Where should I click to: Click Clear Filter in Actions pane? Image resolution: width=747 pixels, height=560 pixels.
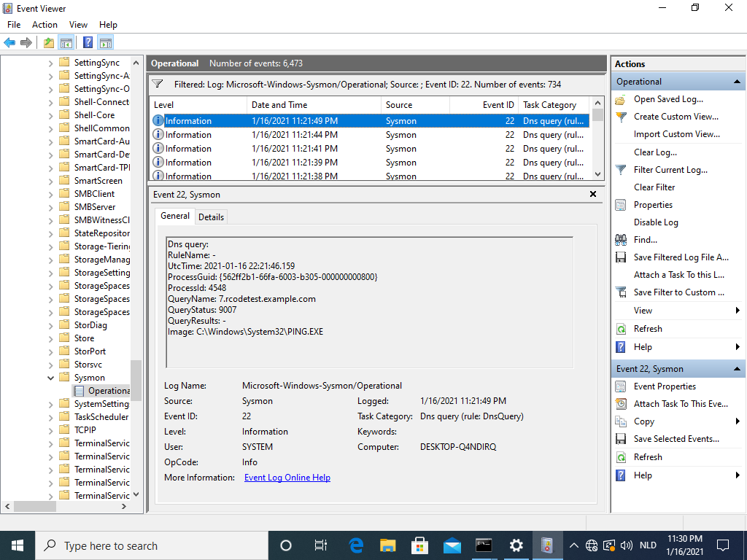(x=654, y=187)
